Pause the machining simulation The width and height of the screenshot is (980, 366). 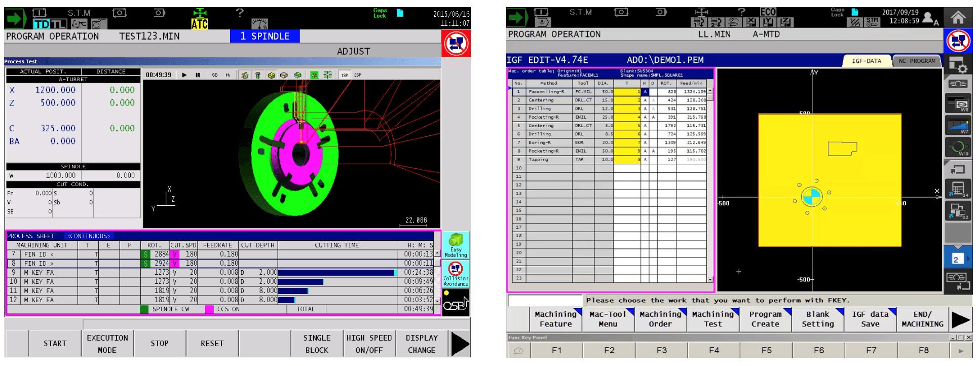coord(198,75)
